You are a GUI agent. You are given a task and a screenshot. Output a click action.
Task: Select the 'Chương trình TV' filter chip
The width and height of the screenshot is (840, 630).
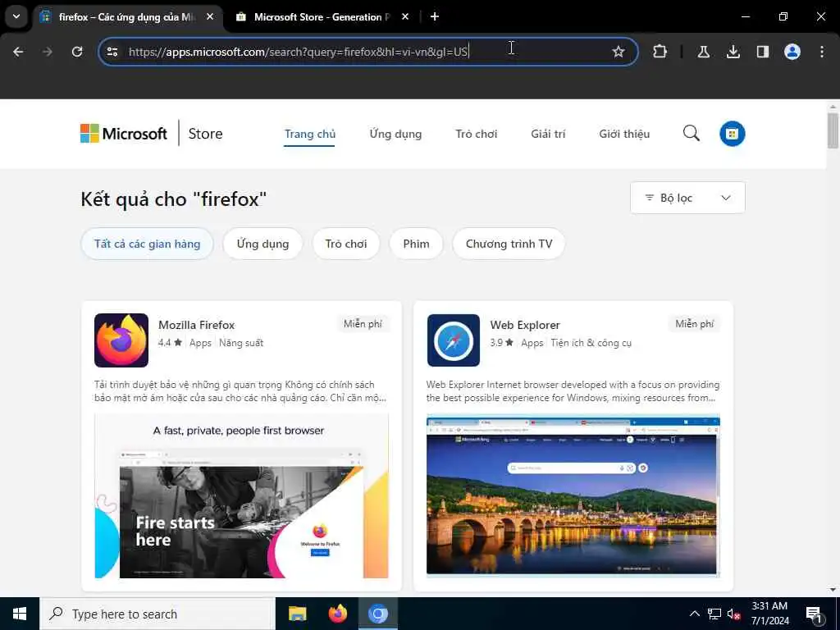coord(509,244)
